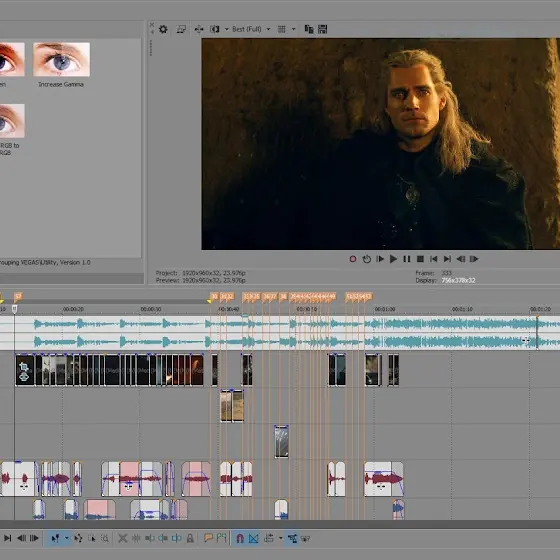The width and height of the screenshot is (560, 560).
Task: Close preview window small X
Action: 152,25
